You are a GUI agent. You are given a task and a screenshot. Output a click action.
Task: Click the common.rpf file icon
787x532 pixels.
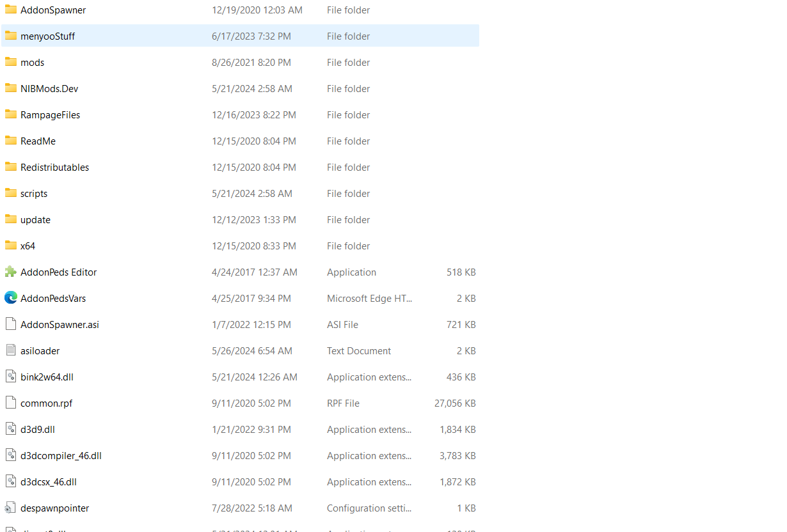pos(10,403)
